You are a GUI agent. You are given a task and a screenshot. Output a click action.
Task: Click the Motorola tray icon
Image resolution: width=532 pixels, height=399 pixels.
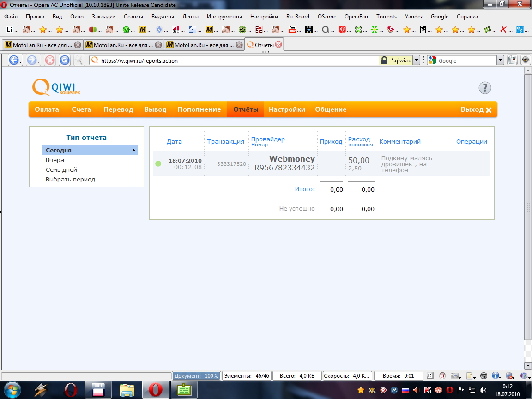click(x=394, y=390)
